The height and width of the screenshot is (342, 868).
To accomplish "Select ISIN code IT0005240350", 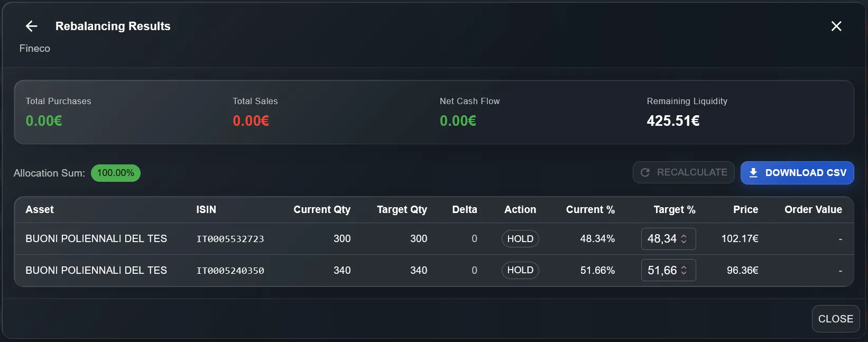I will click(x=230, y=271).
